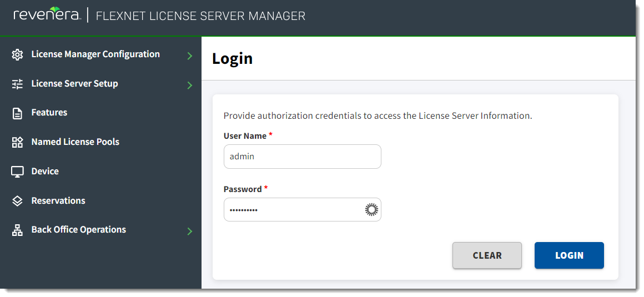Focus the User Name input field
644x297 pixels.
302,157
